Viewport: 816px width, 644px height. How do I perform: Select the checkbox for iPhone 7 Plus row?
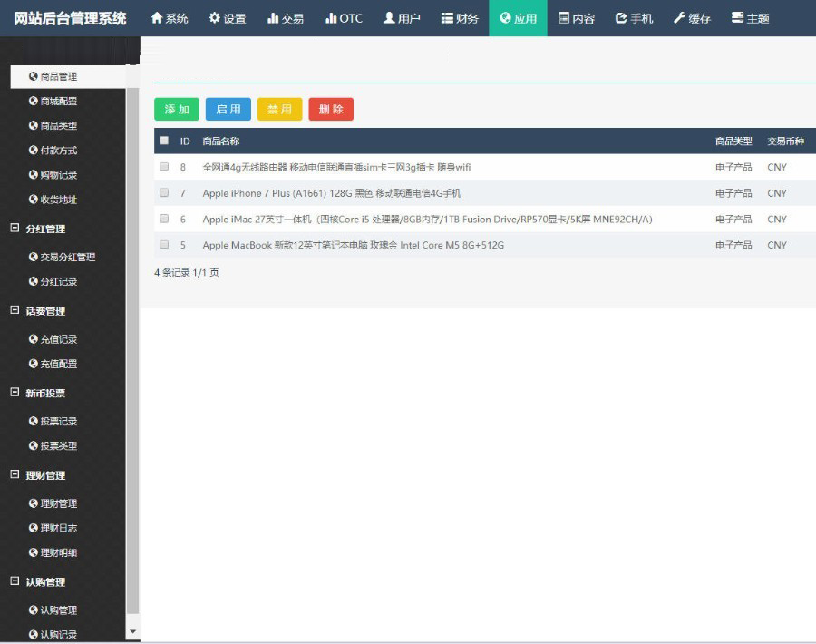pyautogui.click(x=164, y=193)
